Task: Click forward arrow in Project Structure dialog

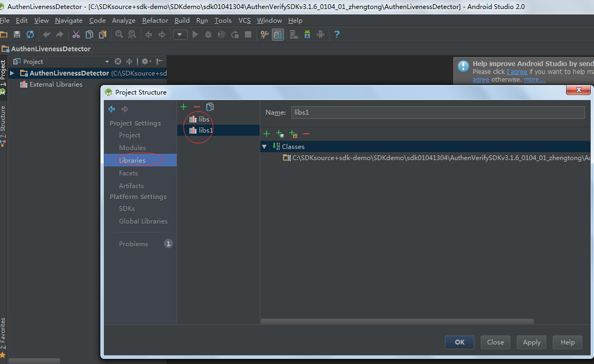Action: pos(125,109)
